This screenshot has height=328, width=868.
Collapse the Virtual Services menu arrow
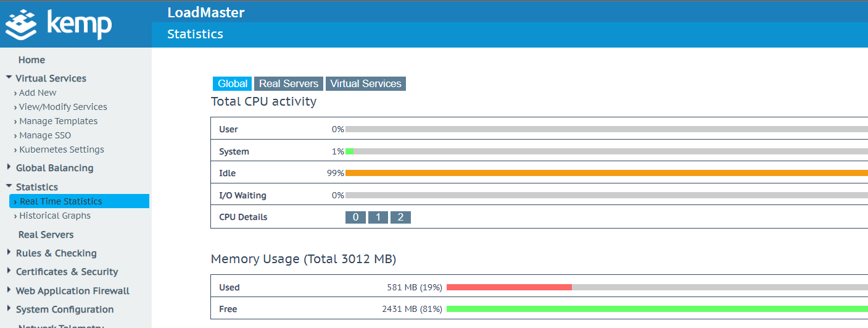tap(9, 78)
